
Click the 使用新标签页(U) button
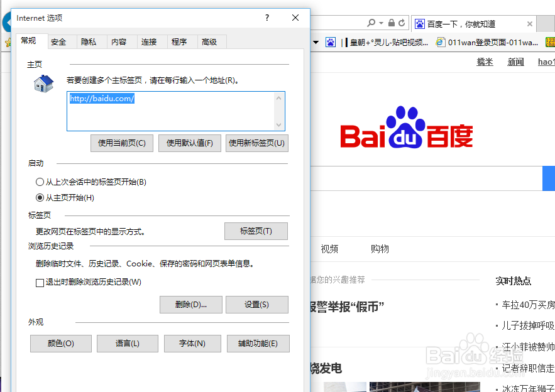click(x=257, y=143)
